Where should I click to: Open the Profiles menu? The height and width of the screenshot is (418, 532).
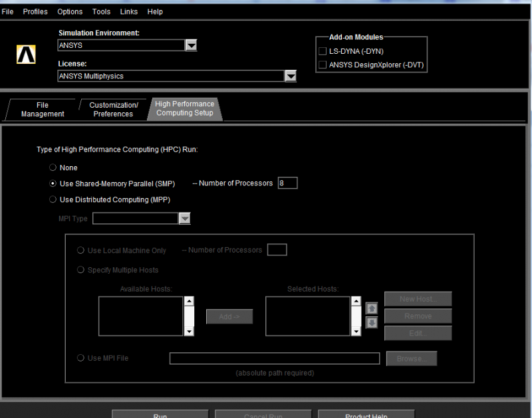[35, 11]
